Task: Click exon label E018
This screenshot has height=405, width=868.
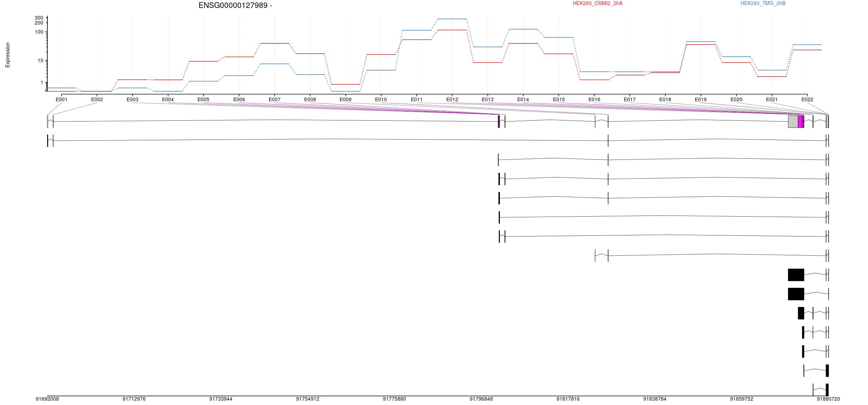Action: point(665,99)
